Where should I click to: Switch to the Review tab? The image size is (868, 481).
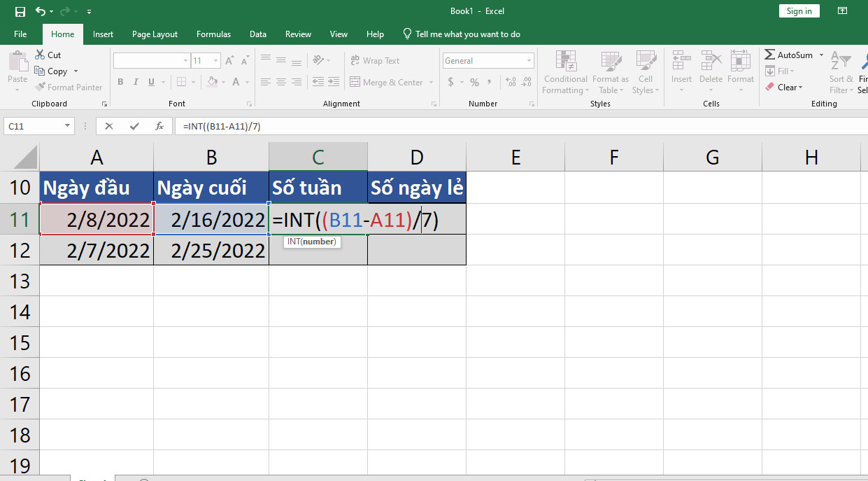[298, 34]
